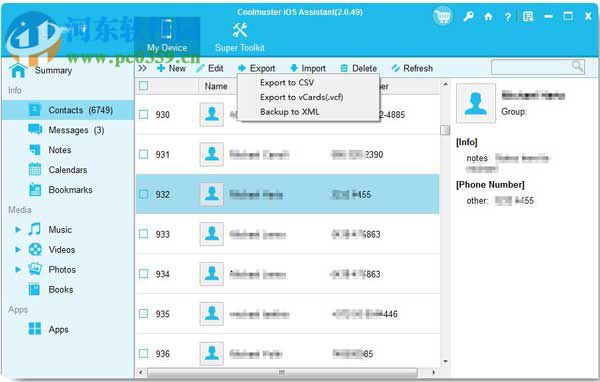Click avatar icon of contact 933
Viewport: 600px width, 382px height.
pyautogui.click(x=212, y=234)
